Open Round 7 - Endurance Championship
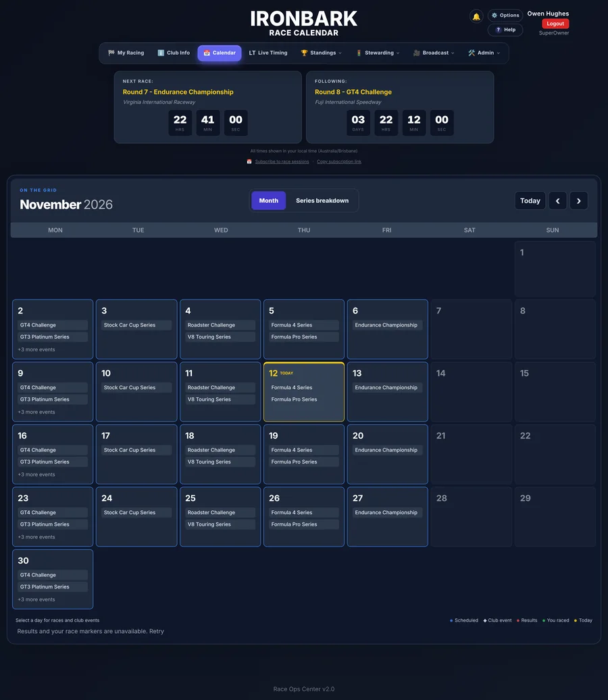The height and width of the screenshot is (700, 608). pyautogui.click(x=178, y=92)
